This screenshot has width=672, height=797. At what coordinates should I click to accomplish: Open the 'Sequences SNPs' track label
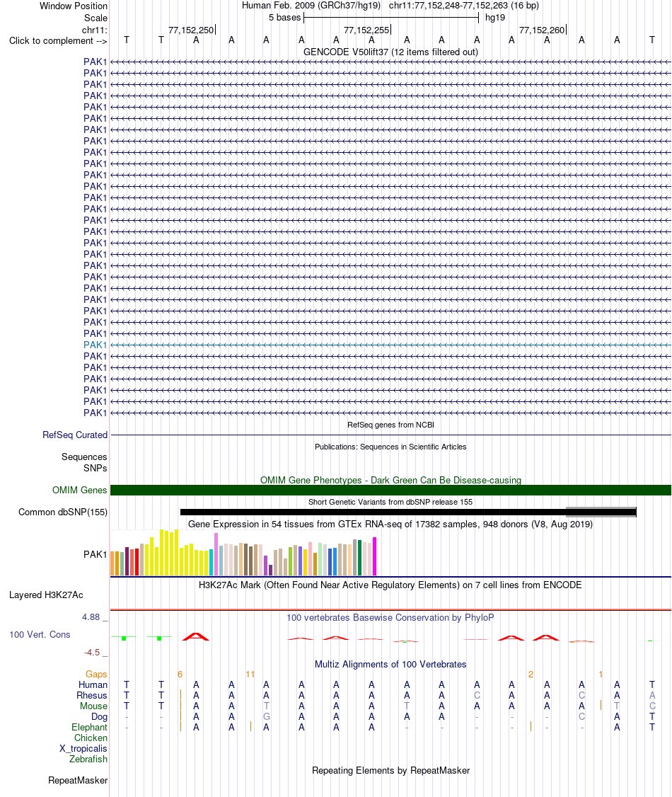pos(84,462)
